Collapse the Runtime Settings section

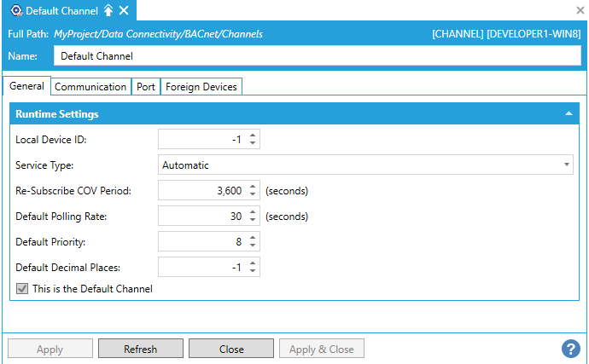point(569,114)
